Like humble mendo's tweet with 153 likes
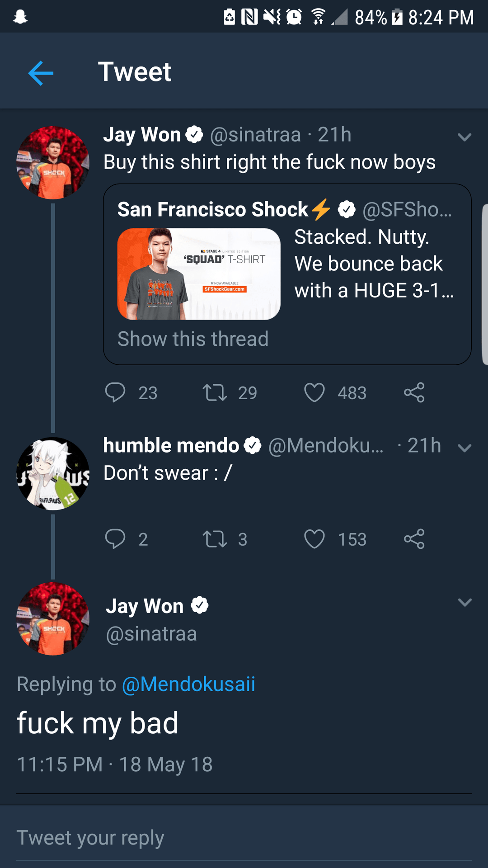Viewport: 488px width, 868px height. pos(314,539)
